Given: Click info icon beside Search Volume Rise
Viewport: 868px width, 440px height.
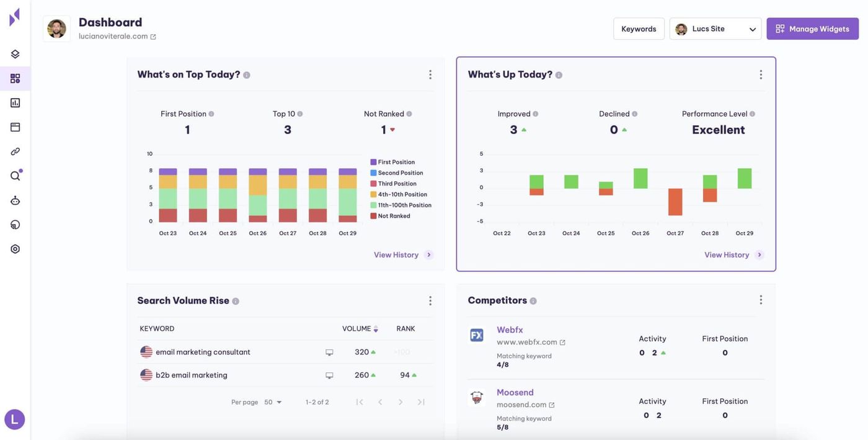Looking at the screenshot, I should (x=236, y=302).
